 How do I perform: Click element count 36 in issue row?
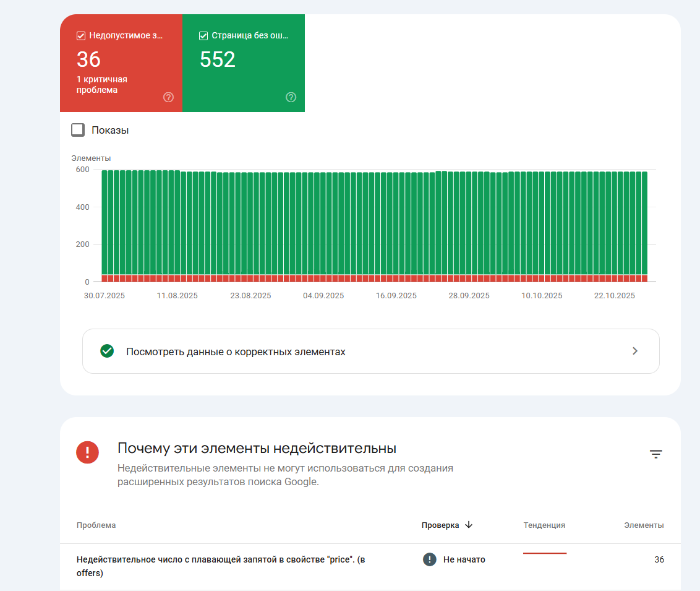click(x=659, y=559)
